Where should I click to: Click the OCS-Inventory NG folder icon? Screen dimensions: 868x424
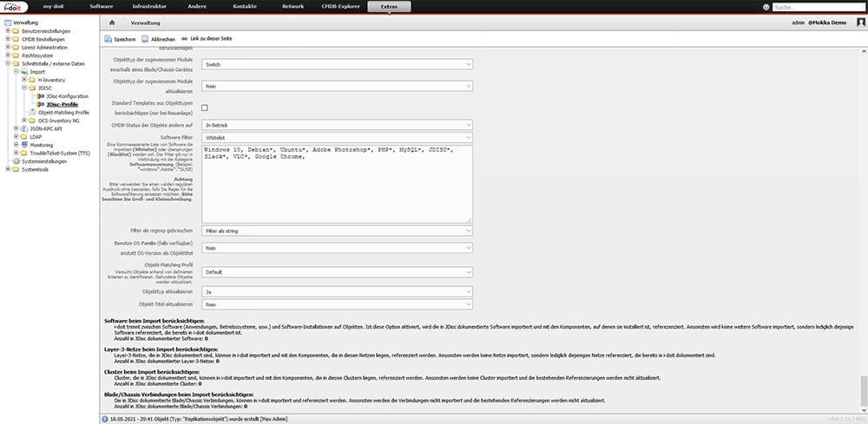(33, 121)
